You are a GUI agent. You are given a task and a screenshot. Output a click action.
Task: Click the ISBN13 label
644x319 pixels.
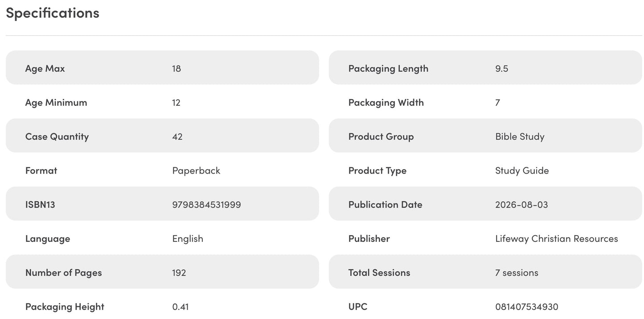40,205
